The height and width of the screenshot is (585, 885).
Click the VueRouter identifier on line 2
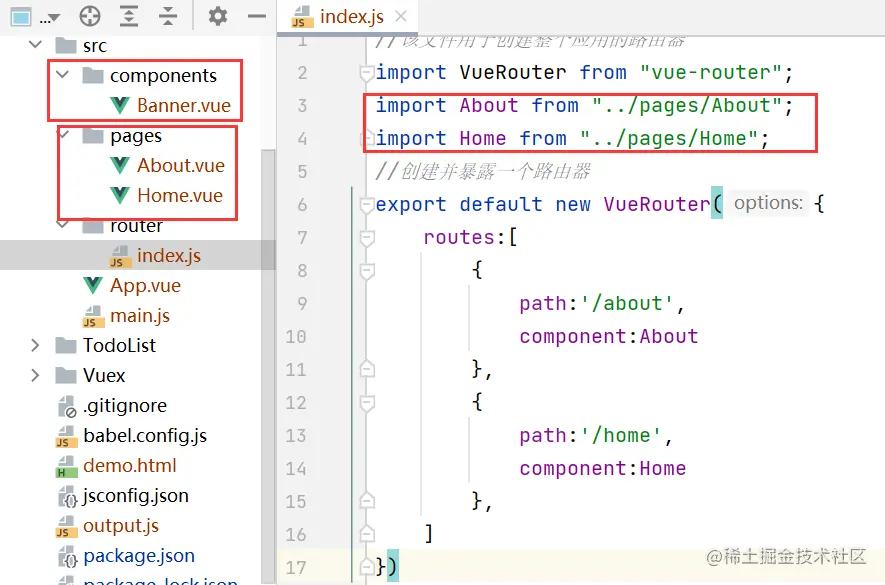(512, 72)
